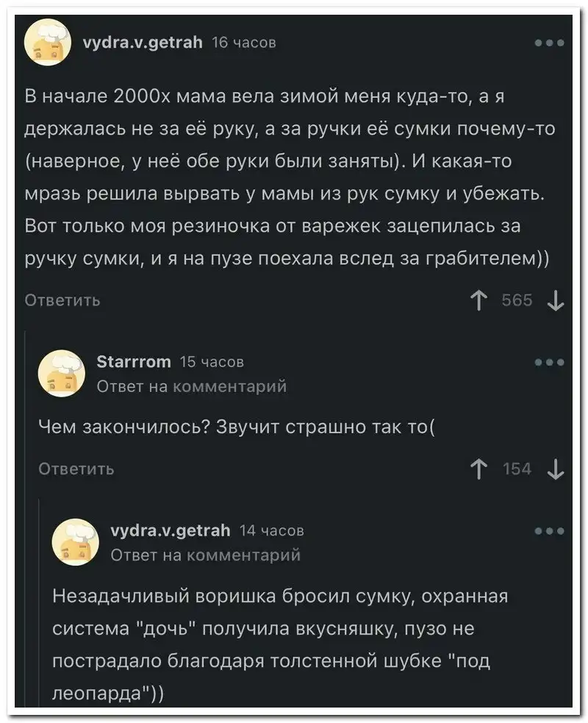Click Ответить under Starrrom's comment
Screen dimensions: 588x723
pos(76,469)
